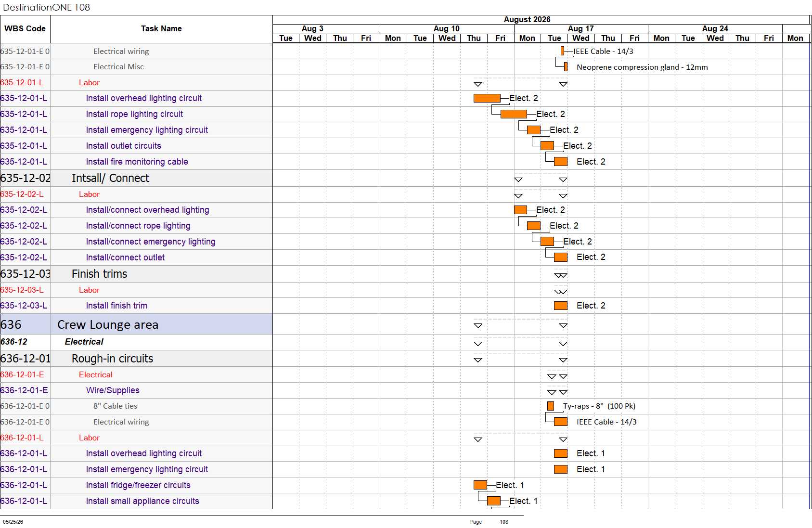Select the Install/connect overhead lighting bar
This screenshot has width=812, height=528.
point(520,210)
